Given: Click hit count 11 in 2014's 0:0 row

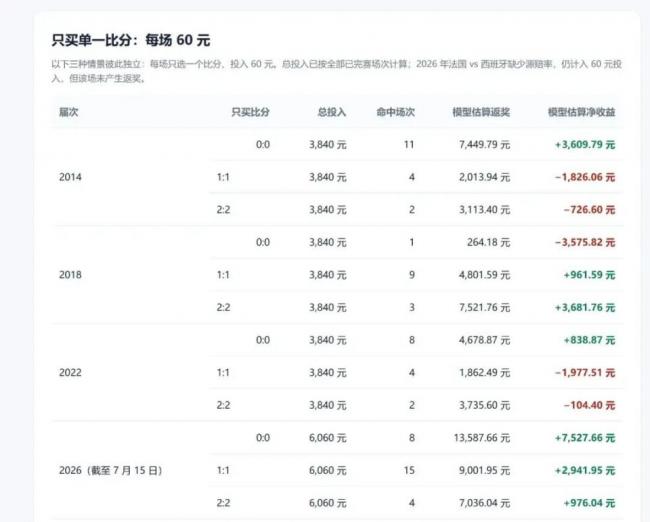Looking at the screenshot, I should click(409, 145).
